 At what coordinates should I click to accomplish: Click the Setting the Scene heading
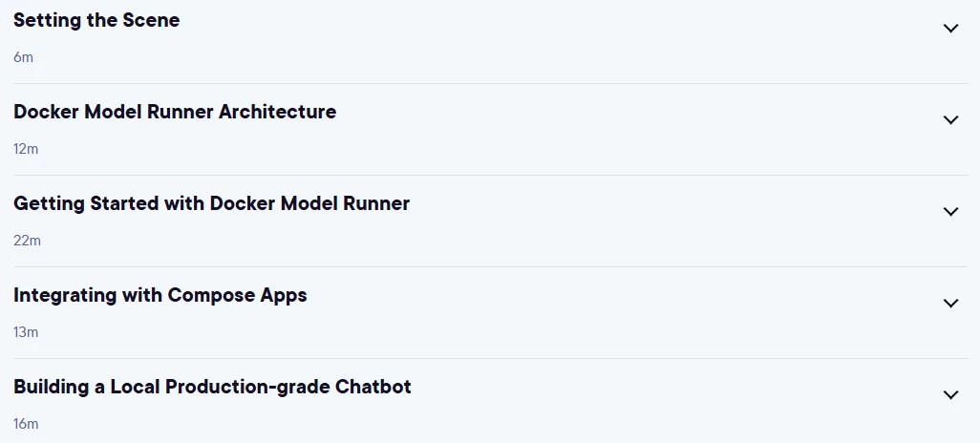(96, 20)
